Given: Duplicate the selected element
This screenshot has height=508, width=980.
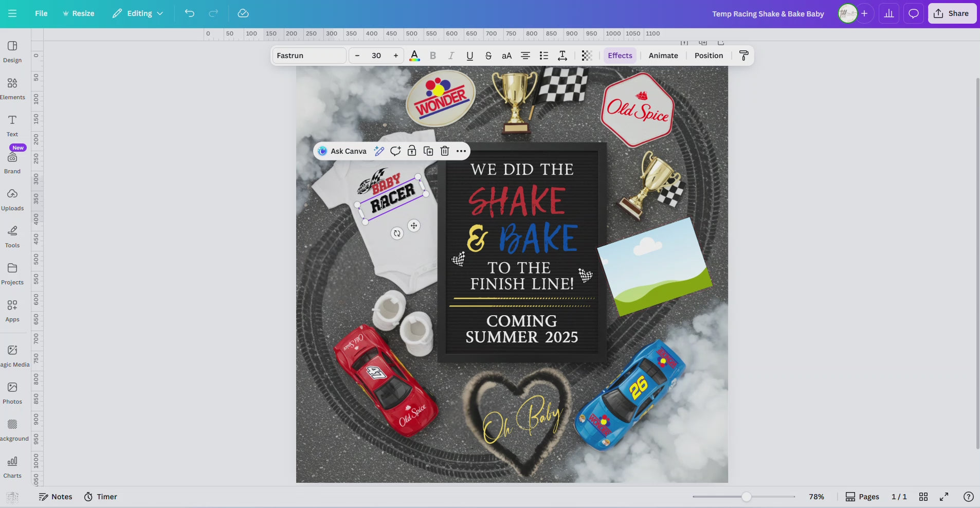Looking at the screenshot, I should 427,151.
